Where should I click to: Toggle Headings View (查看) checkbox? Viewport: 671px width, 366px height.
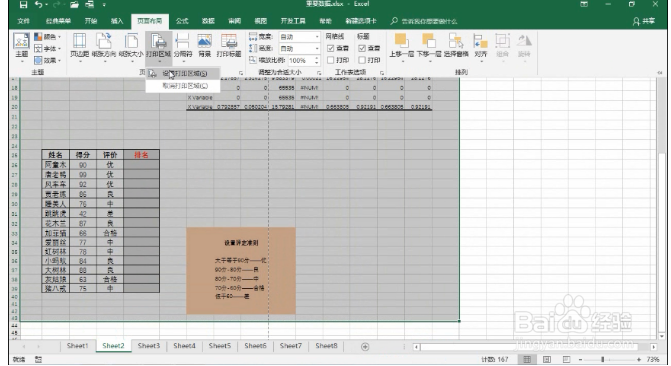pyautogui.click(x=362, y=48)
